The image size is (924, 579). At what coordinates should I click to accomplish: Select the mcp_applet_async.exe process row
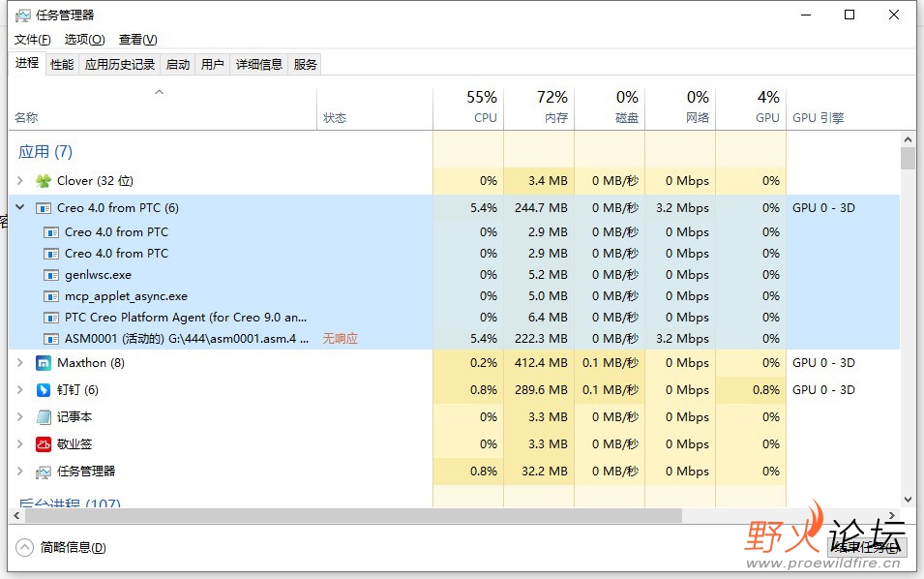(455, 296)
